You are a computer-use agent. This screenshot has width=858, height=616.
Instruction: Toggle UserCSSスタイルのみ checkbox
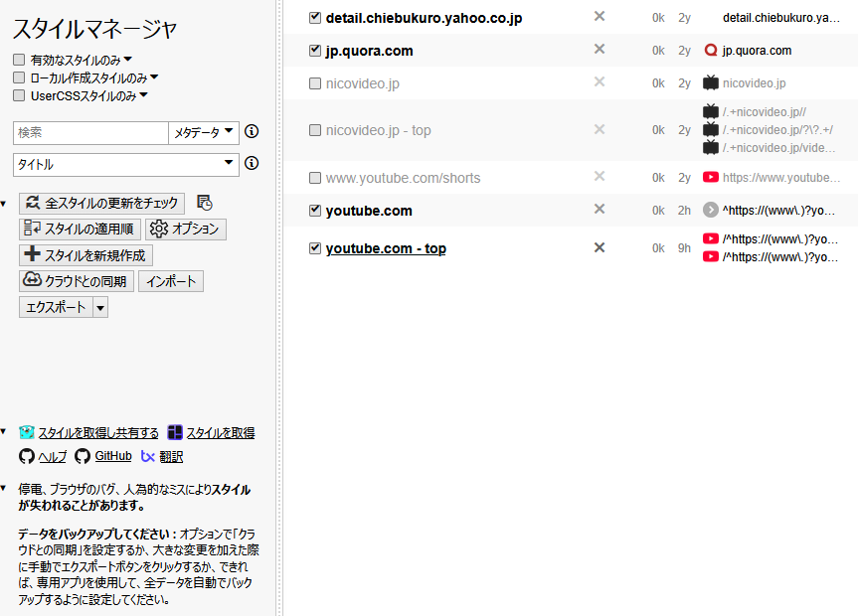click(x=19, y=95)
